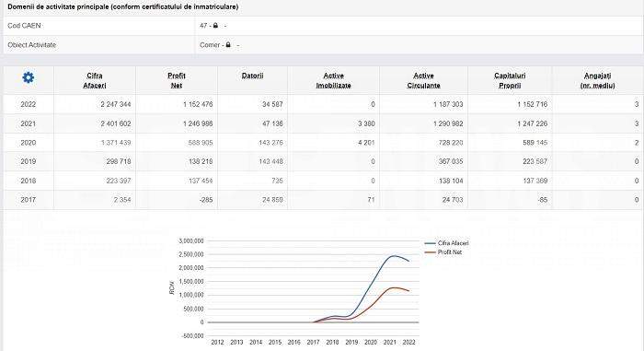Viewport: 644px width, 351px height.
Task: Click net profit value 588 905
Action: pyautogui.click(x=201, y=143)
